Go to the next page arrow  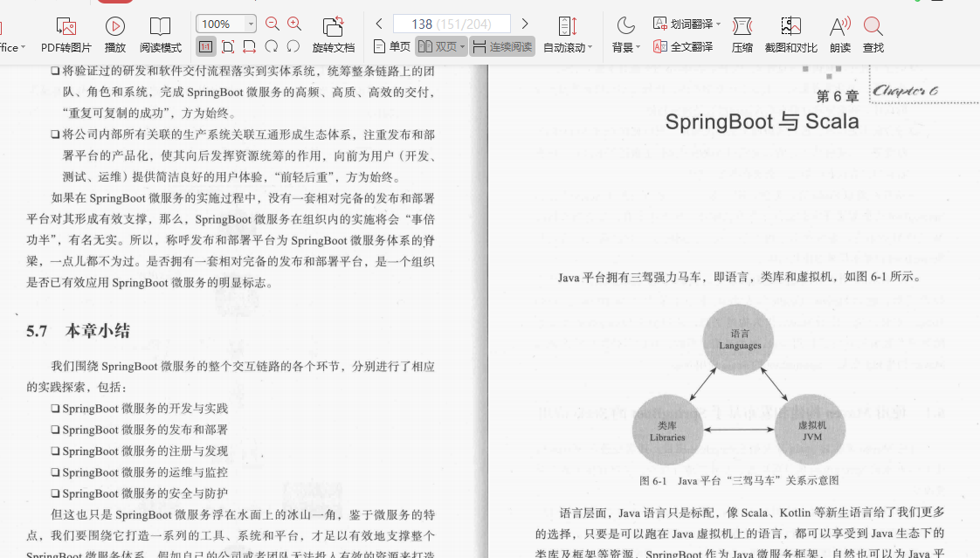[x=525, y=24]
